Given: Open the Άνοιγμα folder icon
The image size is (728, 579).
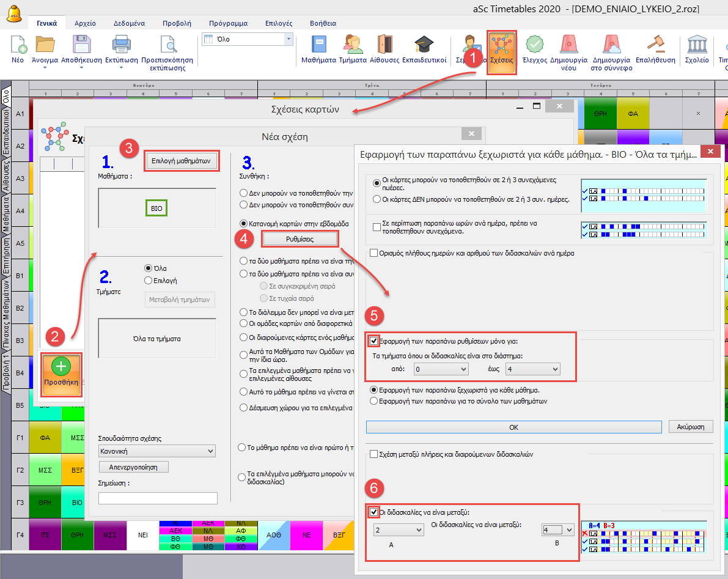Looking at the screenshot, I should pos(45,45).
